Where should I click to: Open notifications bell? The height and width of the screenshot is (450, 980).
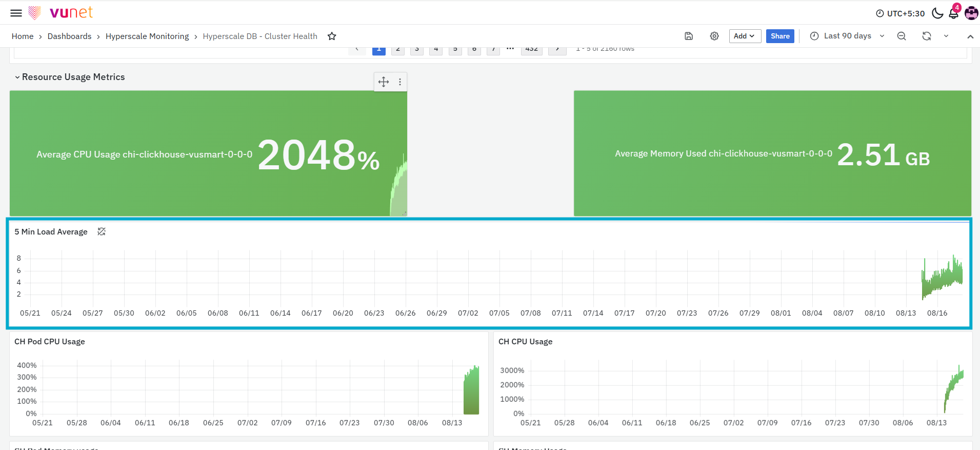point(954,13)
